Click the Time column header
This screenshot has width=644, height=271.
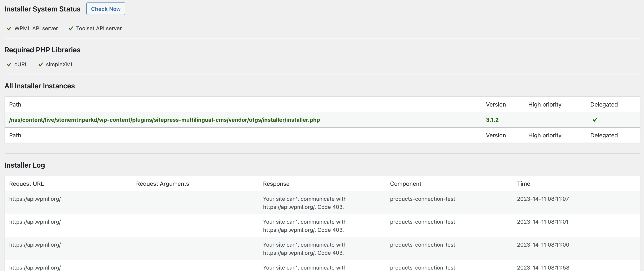tap(523, 184)
